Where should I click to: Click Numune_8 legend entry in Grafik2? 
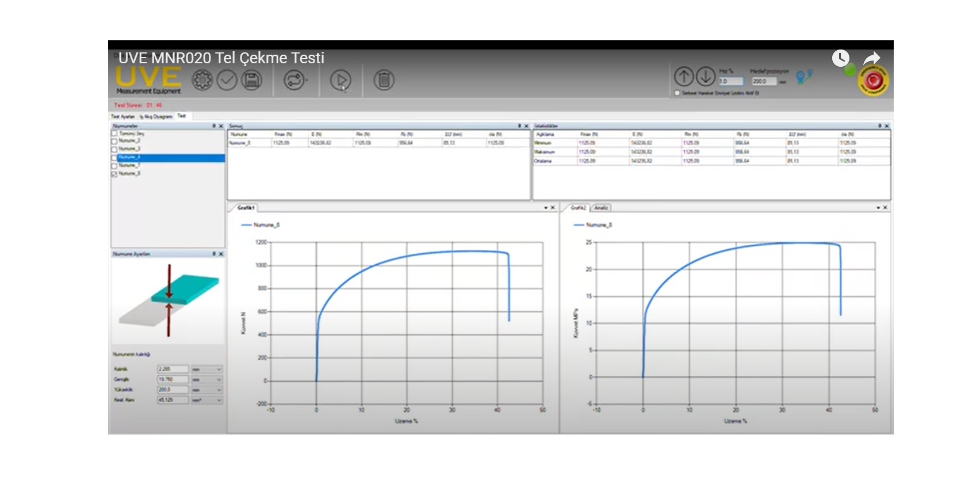593,225
